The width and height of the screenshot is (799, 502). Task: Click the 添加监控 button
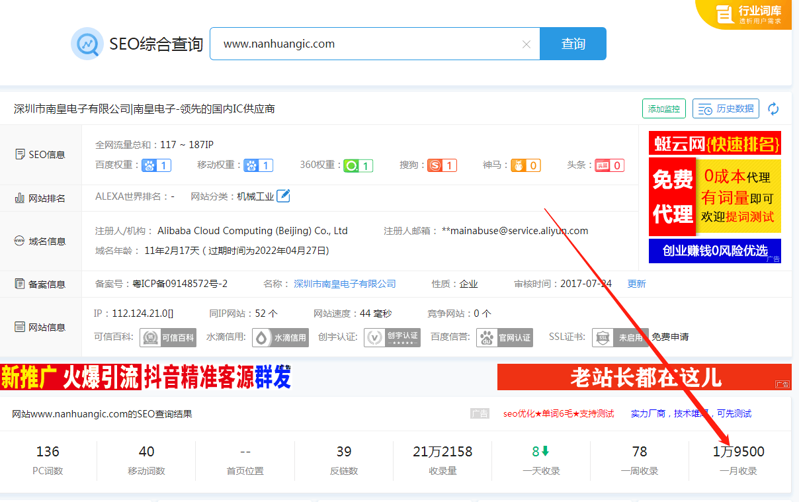pos(663,109)
